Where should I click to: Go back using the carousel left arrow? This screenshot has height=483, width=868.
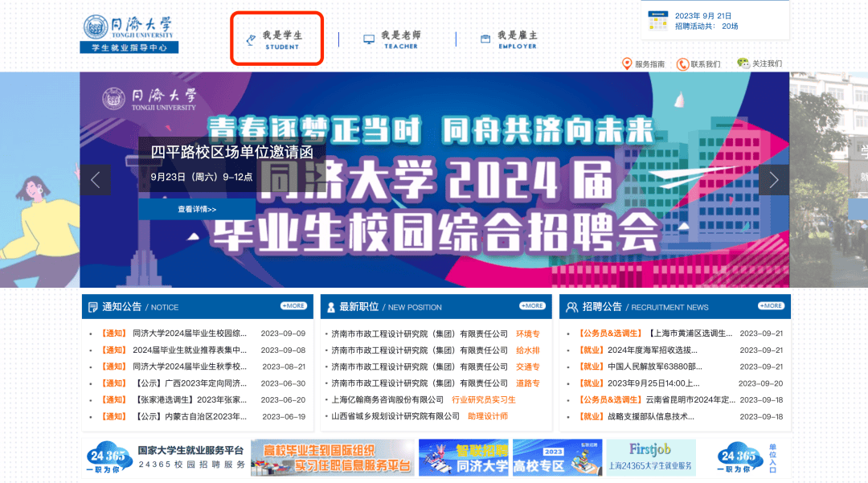point(96,180)
